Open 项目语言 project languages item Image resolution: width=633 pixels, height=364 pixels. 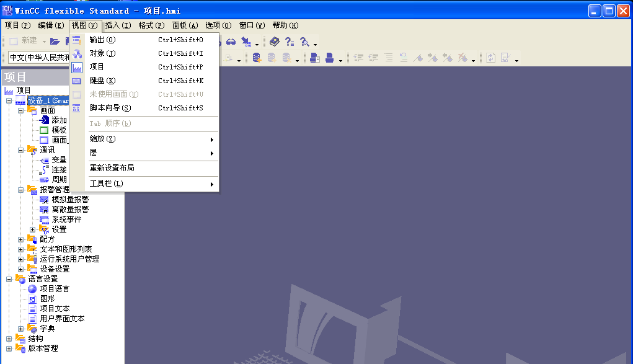click(x=55, y=289)
